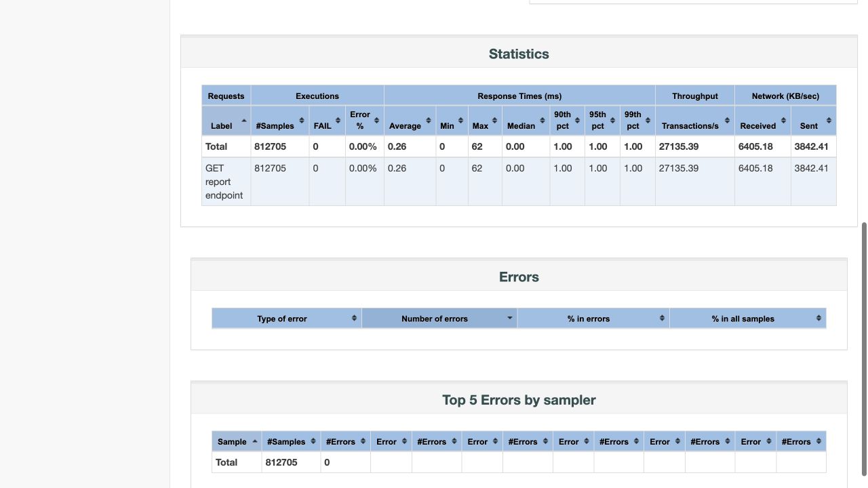Click sort arrows on Statistics #Samples header

302,121
